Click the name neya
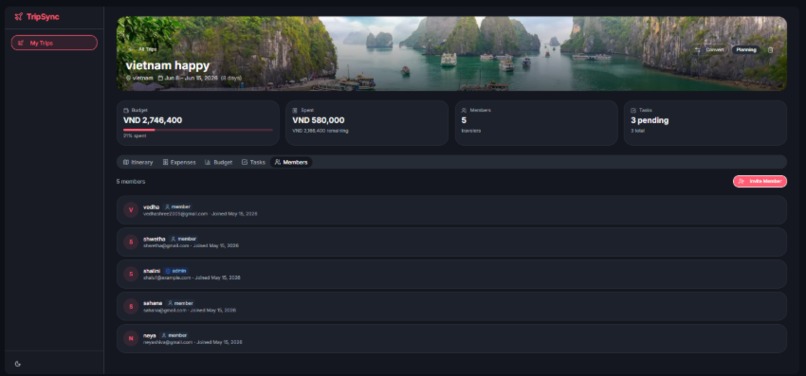Viewport: 806px width, 376px height. [150, 335]
